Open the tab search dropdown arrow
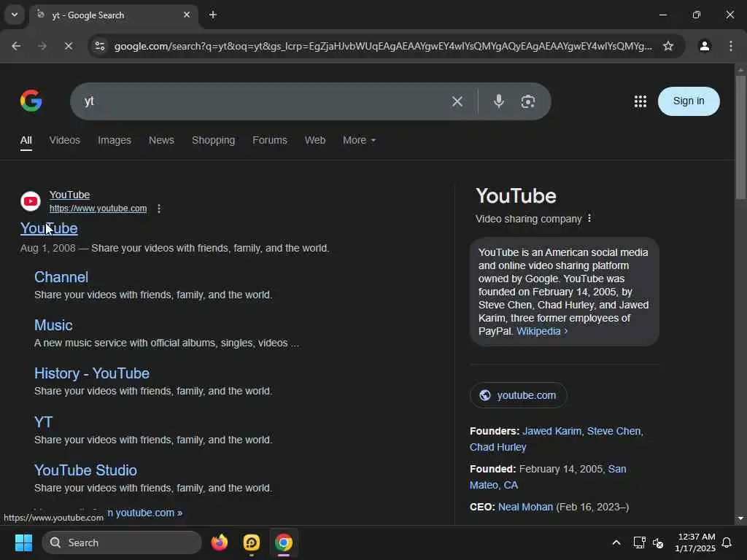Screen dimensions: 747x560 pyautogui.click(x=15, y=15)
